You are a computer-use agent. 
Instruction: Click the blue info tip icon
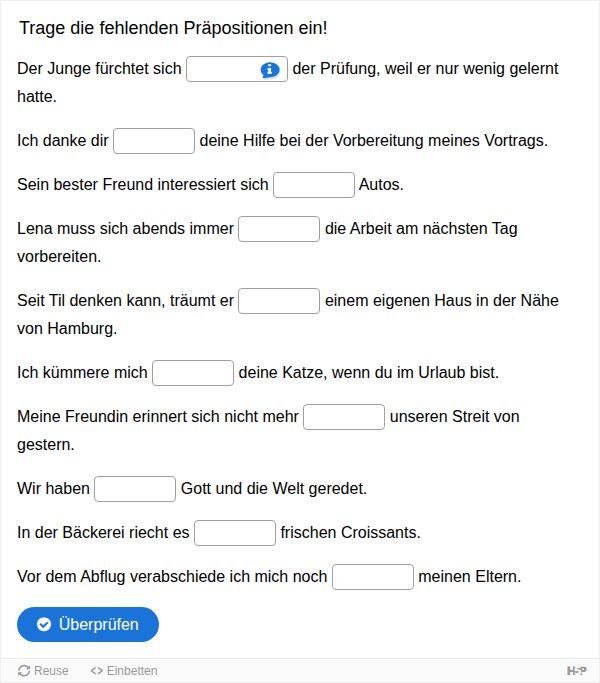pyautogui.click(x=270, y=69)
